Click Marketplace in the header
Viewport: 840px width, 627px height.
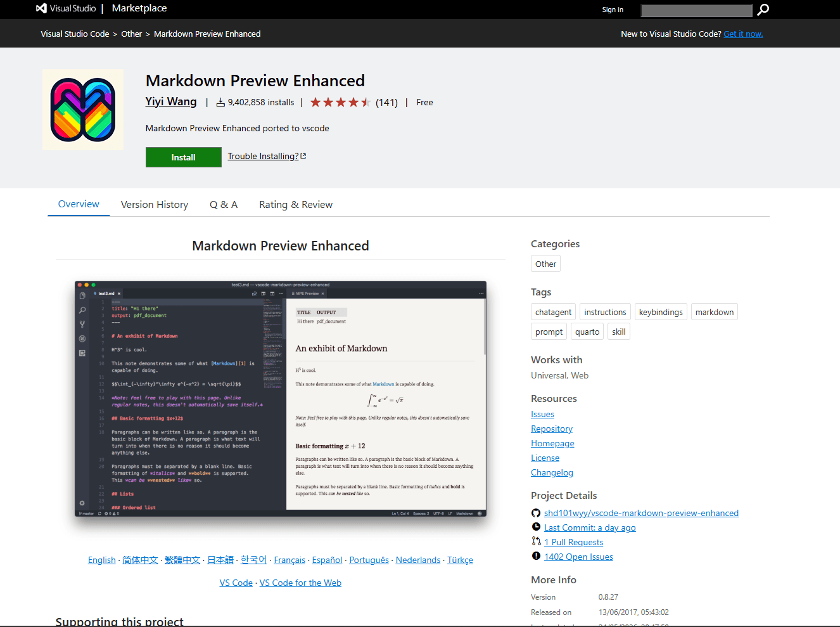(139, 8)
